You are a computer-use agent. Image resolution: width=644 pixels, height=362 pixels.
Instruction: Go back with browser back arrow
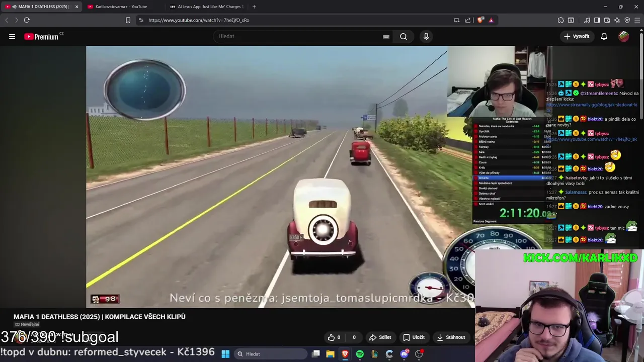click(7, 20)
